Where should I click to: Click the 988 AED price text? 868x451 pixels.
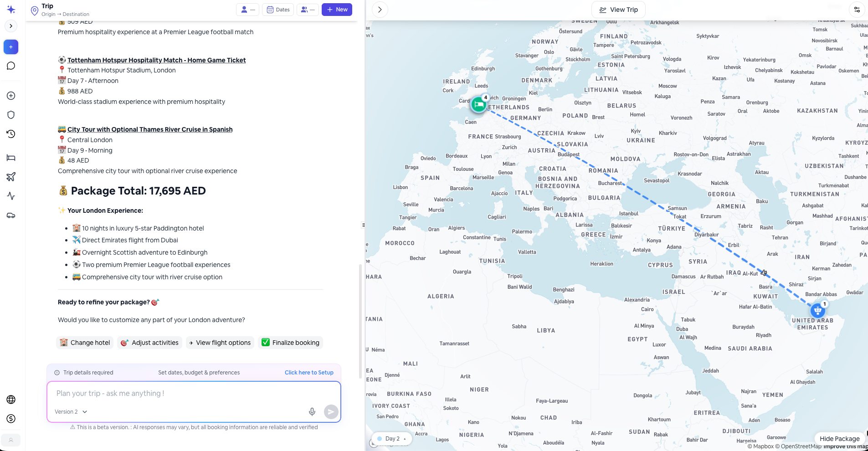pos(80,91)
